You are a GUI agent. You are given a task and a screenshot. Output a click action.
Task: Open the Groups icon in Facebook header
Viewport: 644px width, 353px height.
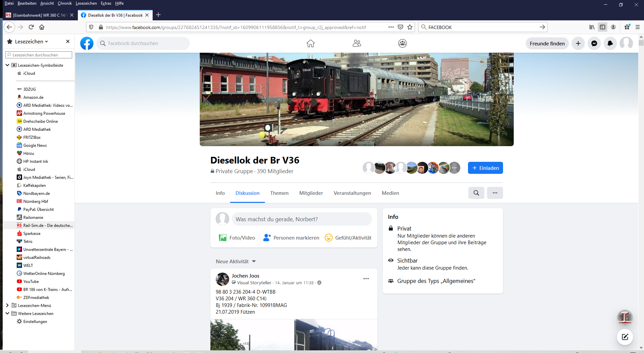(x=402, y=43)
